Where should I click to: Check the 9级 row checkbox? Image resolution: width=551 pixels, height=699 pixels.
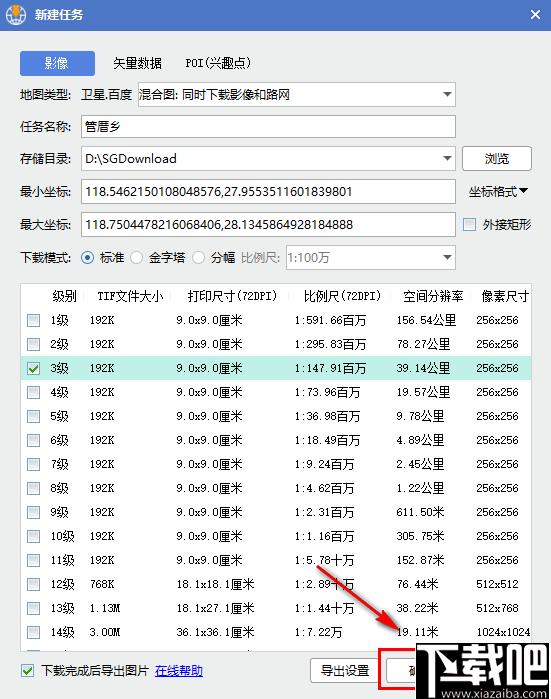pos(33,512)
